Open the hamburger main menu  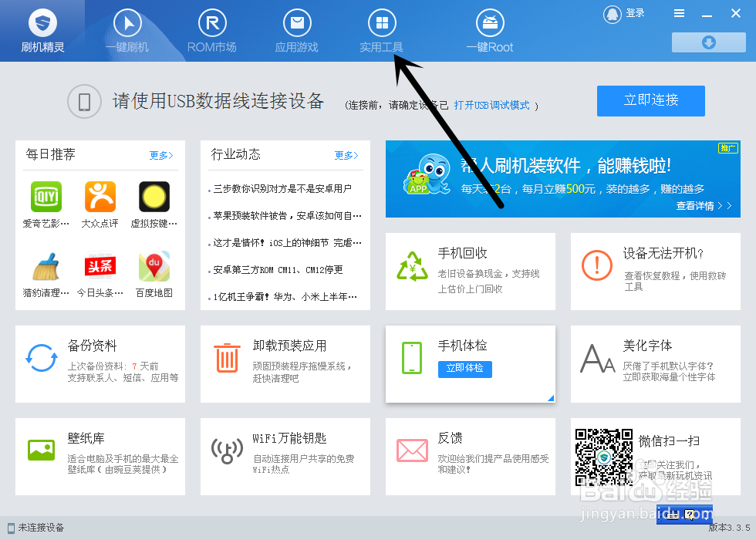[680, 14]
